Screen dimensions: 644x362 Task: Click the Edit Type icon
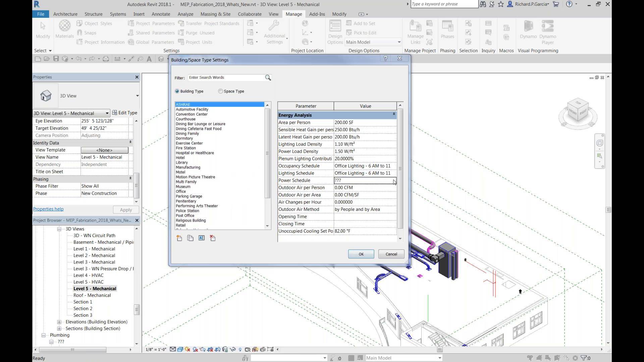coord(115,113)
